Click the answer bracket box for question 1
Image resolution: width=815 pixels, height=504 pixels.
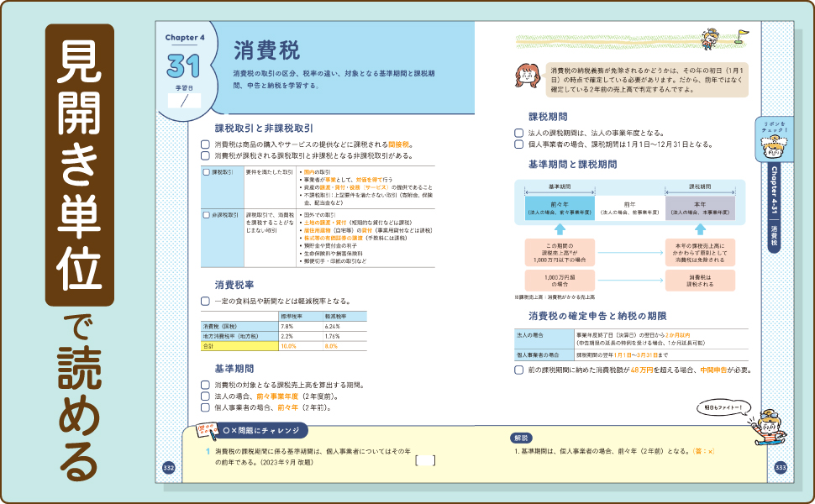coord(425,461)
